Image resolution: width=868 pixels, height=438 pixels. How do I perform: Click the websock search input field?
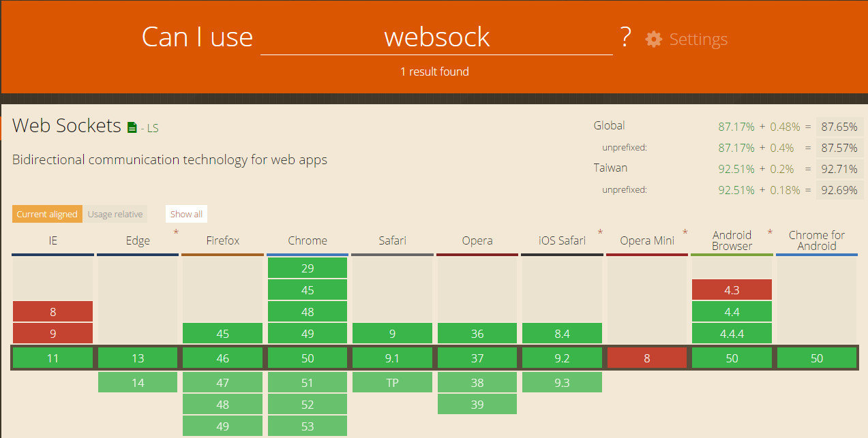point(436,37)
